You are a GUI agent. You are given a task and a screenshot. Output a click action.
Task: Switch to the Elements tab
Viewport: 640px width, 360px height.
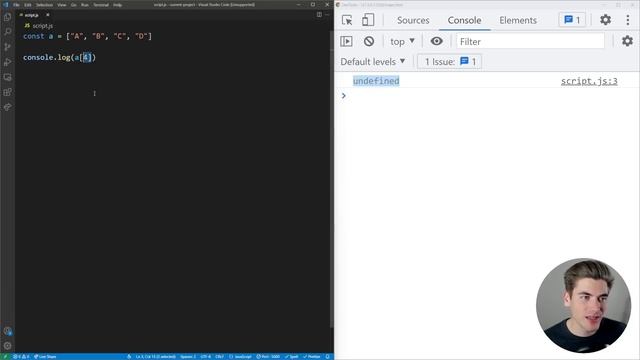click(x=518, y=20)
